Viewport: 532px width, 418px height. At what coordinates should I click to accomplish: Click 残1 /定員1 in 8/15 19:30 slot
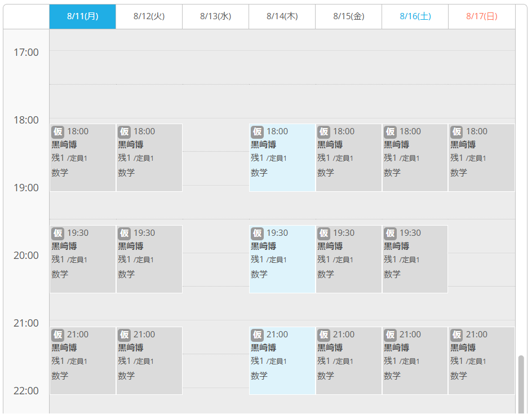point(335,259)
